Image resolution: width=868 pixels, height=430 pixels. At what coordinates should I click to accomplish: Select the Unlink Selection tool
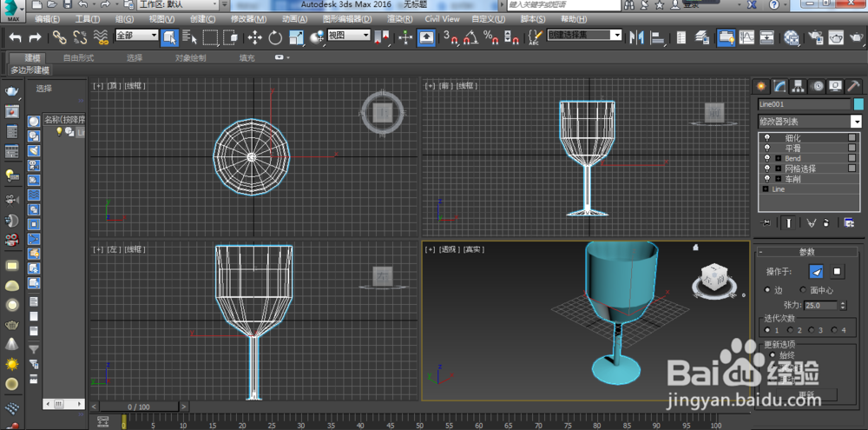(x=80, y=37)
